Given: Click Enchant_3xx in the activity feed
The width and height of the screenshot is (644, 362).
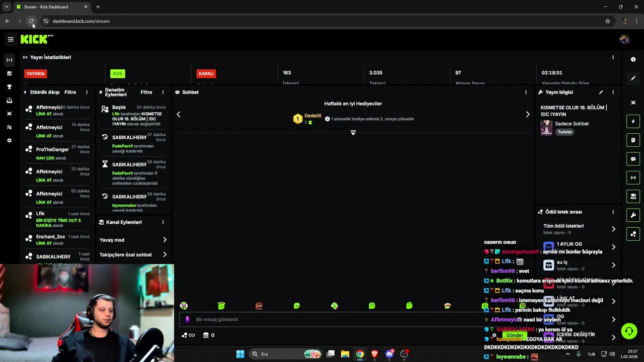Looking at the screenshot, I should click(x=50, y=236).
